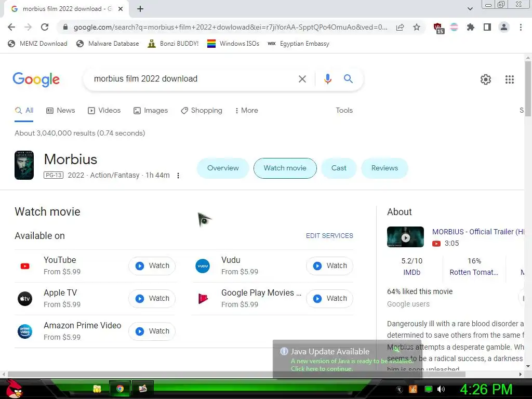Click the Amazon Prime Video logo
The image size is (532, 399).
[x=25, y=331]
